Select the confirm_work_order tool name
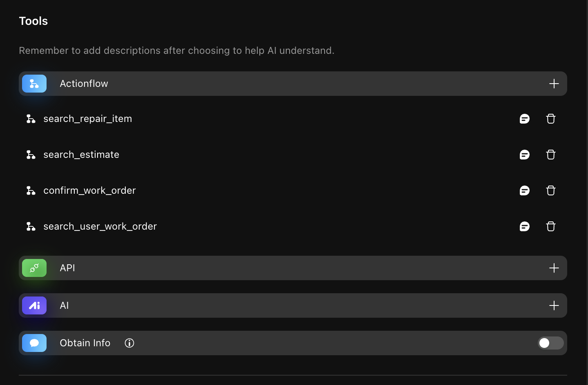Viewport: 588px width, 385px height. (x=89, y=190)
